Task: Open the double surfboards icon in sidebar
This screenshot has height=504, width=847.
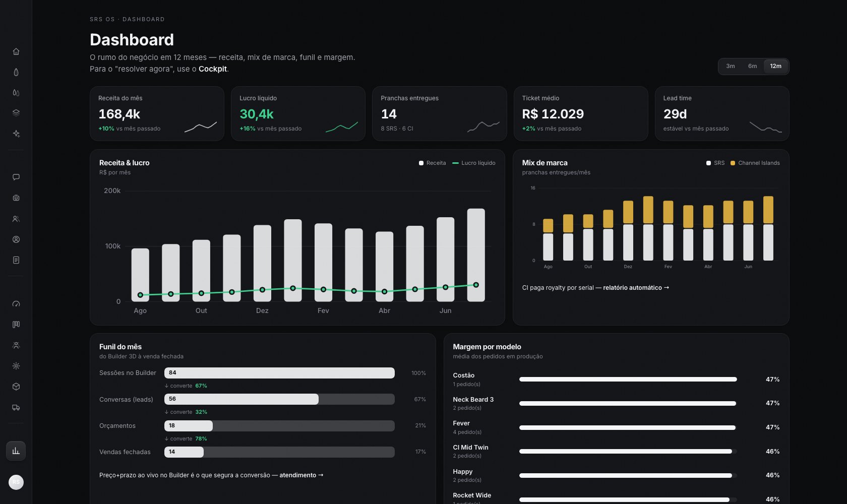Action: pyautogui.click(x=16, y=93)
